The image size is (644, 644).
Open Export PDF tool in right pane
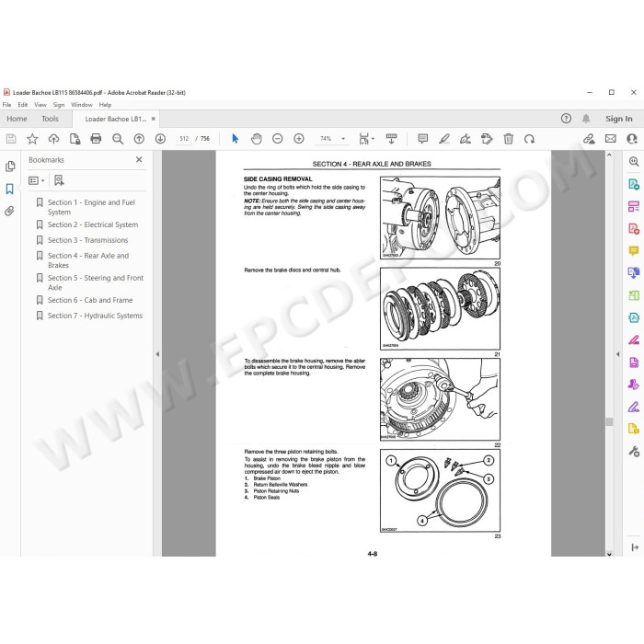[634, 184]
